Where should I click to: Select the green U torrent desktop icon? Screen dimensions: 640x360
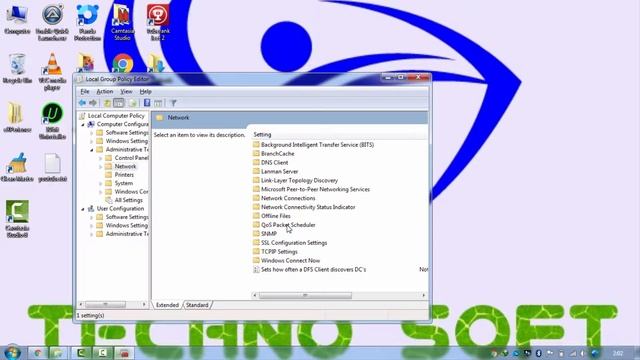[x=52, y=120]
